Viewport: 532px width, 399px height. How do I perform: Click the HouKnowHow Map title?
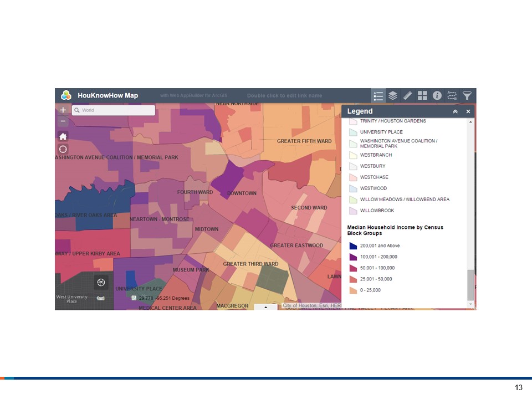108,95
